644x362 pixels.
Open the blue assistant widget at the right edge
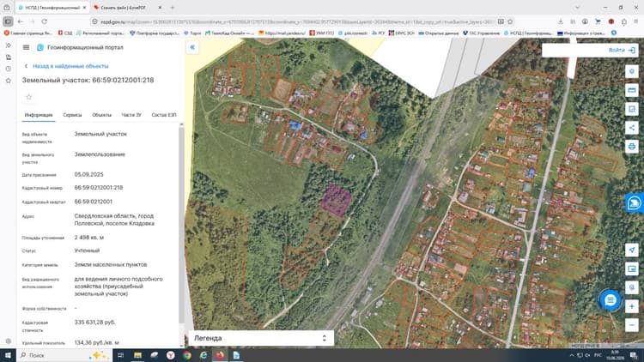click(x=635, y=202)
